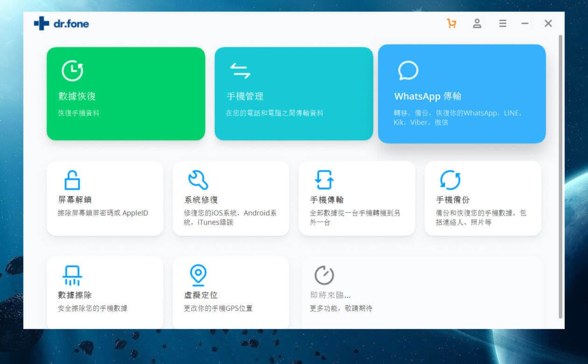Click the Screen Unlock padlock icon
The width and height of the screenshot is (588, 364).
coord(72,180)
